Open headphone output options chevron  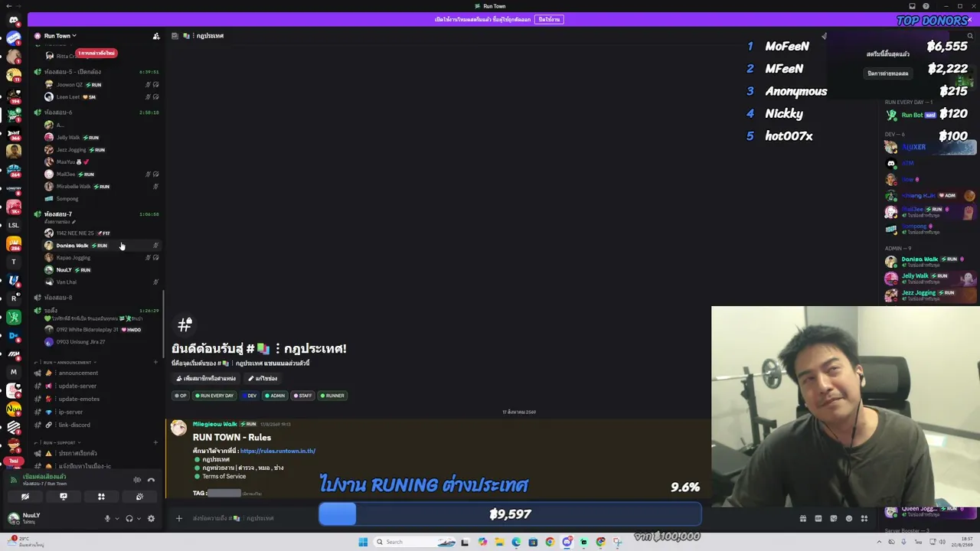pyautogui.click(x=139, y=518)
